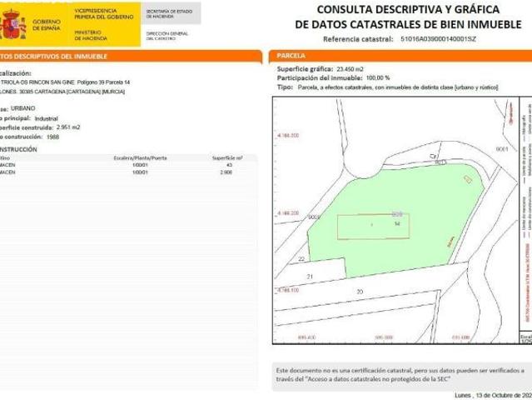Click the date 'Lunes, 13 de Octubre' footer
532x400 pixels.
click(494, 396)
